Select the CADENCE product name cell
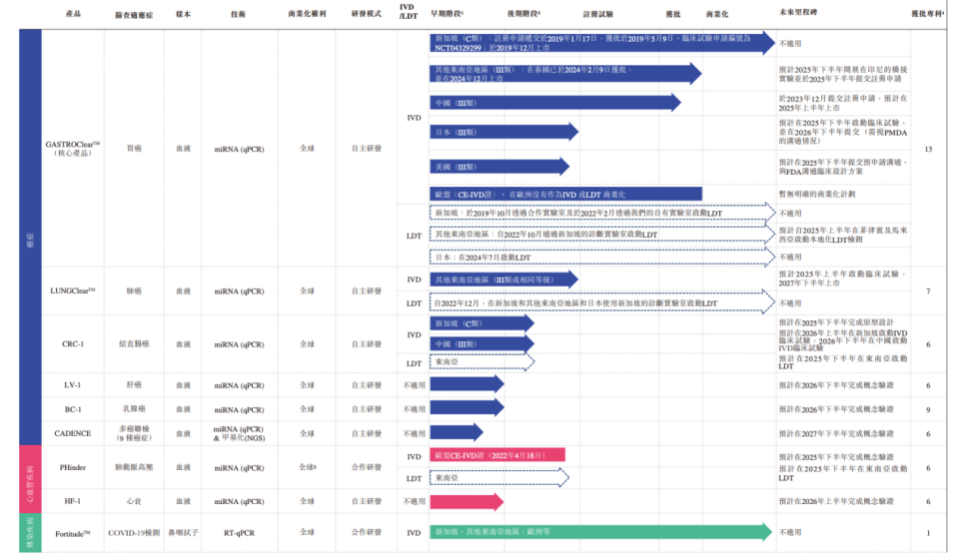959x560 pixels. pyautogui.click(x=73, y=433)
